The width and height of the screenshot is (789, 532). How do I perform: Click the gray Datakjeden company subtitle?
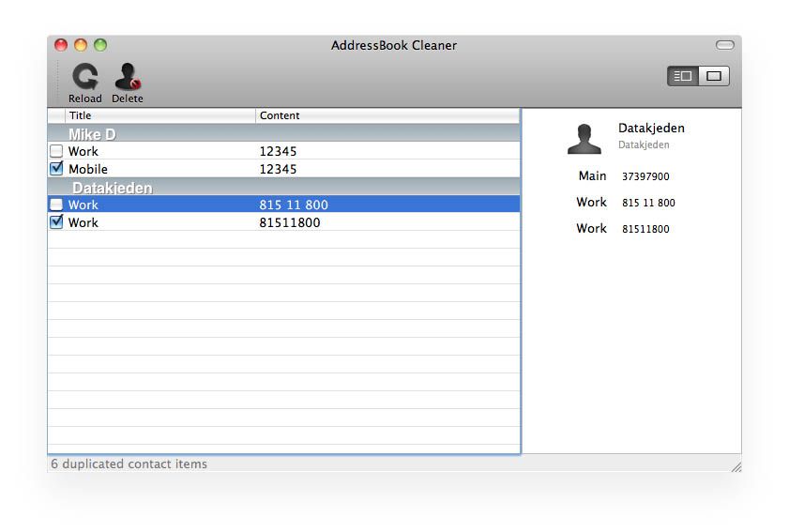(644, 144)
